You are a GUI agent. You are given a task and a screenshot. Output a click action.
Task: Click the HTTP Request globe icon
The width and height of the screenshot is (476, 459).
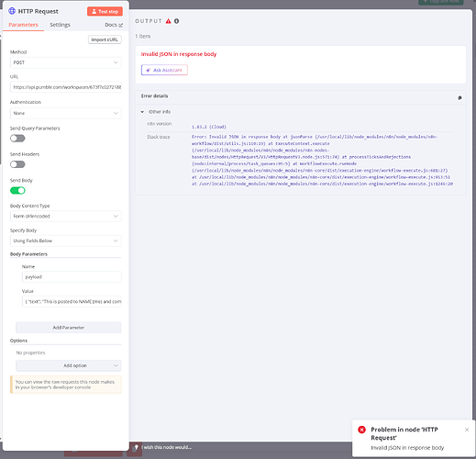[12, 11]
